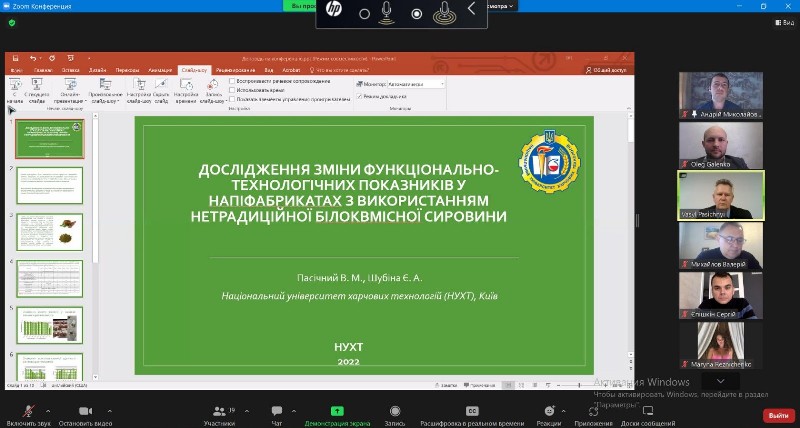The height and width of the screenshot is (428, 800).
Task: Expand arrow beside Реакции
Action: (x=563, y=411)
